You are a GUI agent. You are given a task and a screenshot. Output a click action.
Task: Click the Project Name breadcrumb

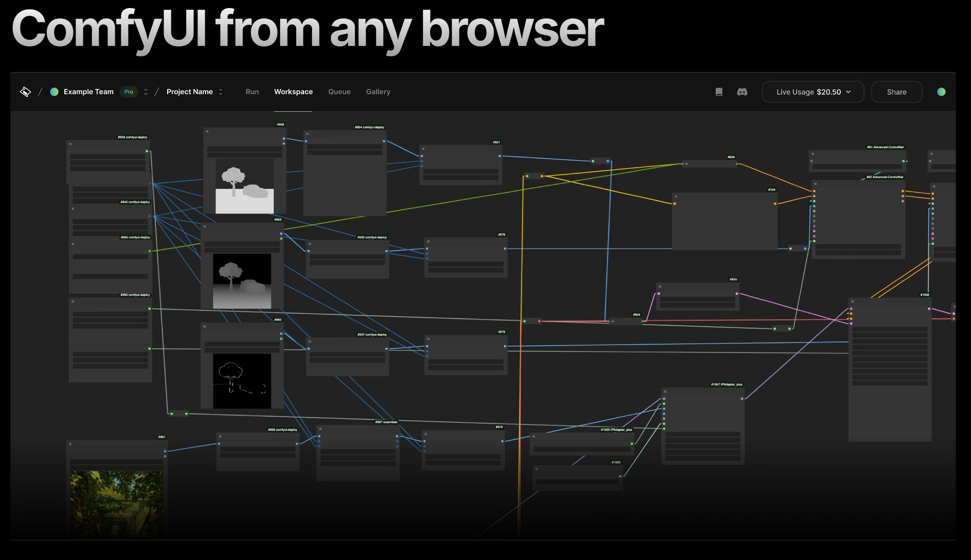click(x=189, y=92)
